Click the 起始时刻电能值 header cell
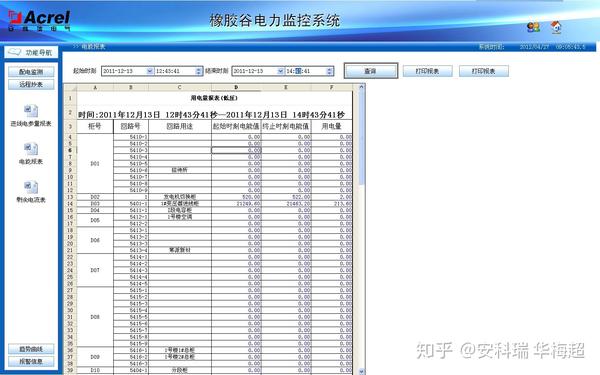Screen dimensions: 600x375 (236, 126)
